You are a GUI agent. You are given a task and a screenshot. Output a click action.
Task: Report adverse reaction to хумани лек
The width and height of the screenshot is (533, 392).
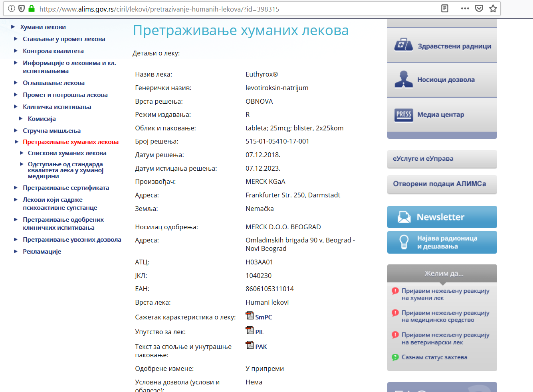pos(445,294)
